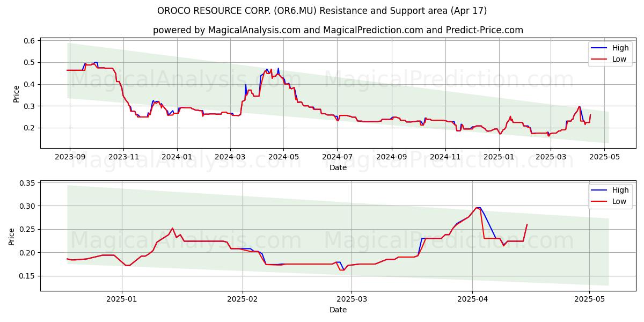The width and height of the screenshot is (644, 322).
Task: Click the 2024-03 tick label
Action: click(230, 157)
